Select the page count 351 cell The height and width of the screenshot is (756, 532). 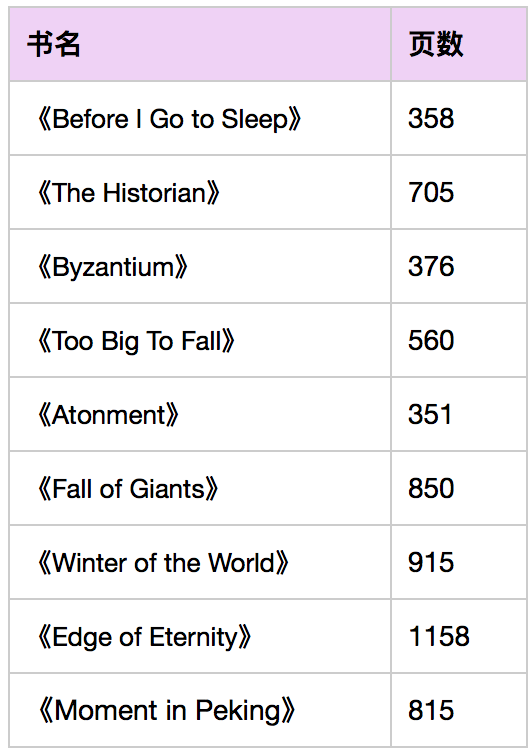tap(459, 414)
